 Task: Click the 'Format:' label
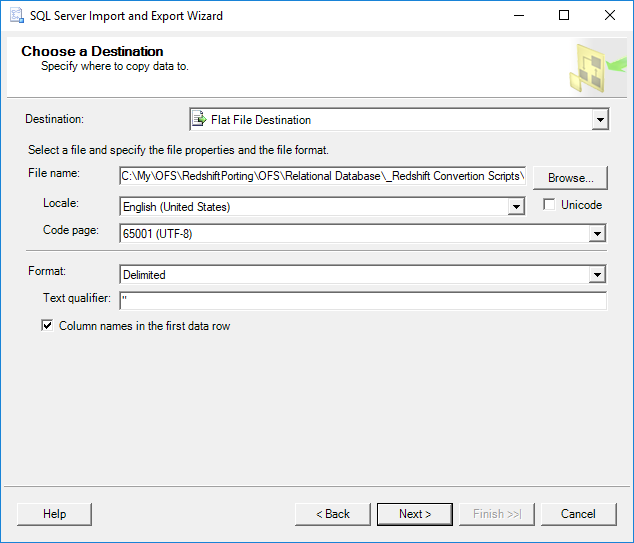(47, 271)
